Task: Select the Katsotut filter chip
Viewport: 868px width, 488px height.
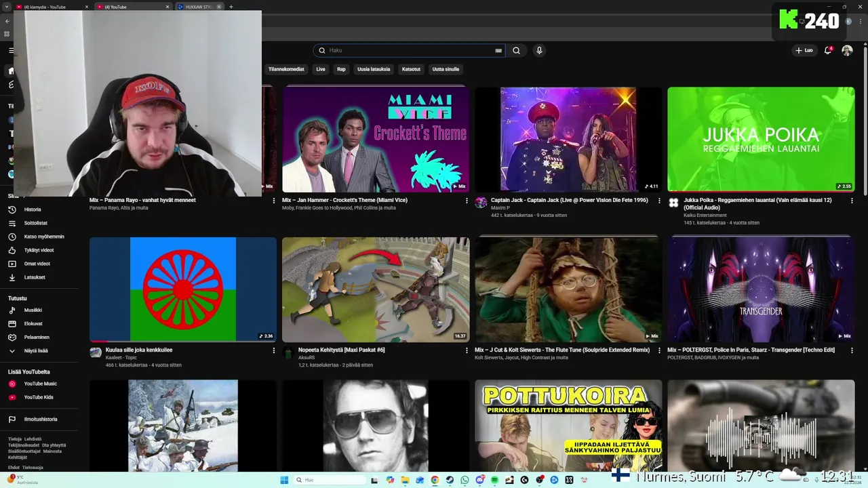Action: point(411,69)
